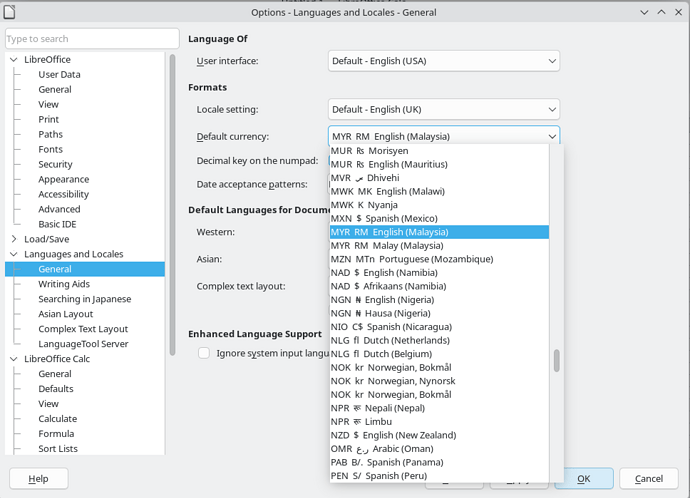Image resolution: width=690 pixels, height=498 pixels.
Task: Choose MWK English (Malawi) currency
Action: coord(439,191)
